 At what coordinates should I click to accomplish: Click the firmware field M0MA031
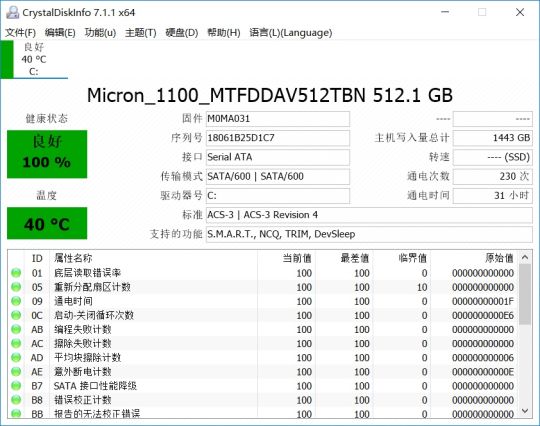[278, 119]
